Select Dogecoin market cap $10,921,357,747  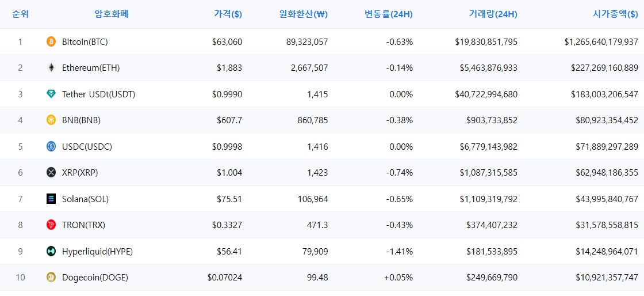pos(607,278)
